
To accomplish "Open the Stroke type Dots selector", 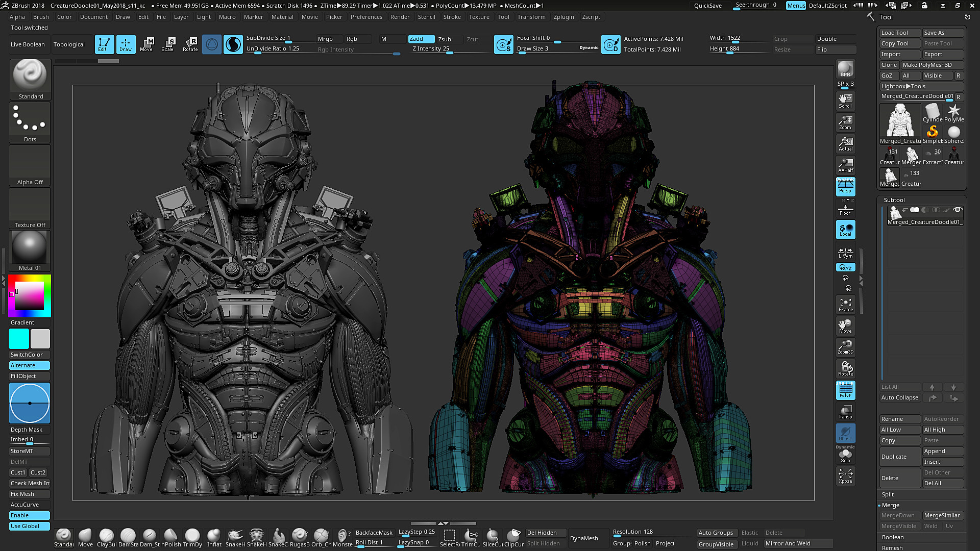I will pyautogui.click(x=30, y=122).
